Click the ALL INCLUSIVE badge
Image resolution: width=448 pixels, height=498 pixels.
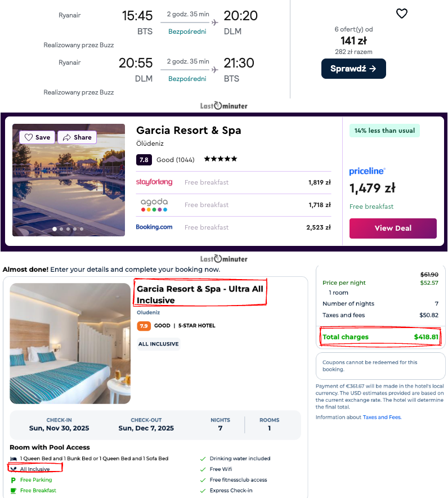pos(158,344)
